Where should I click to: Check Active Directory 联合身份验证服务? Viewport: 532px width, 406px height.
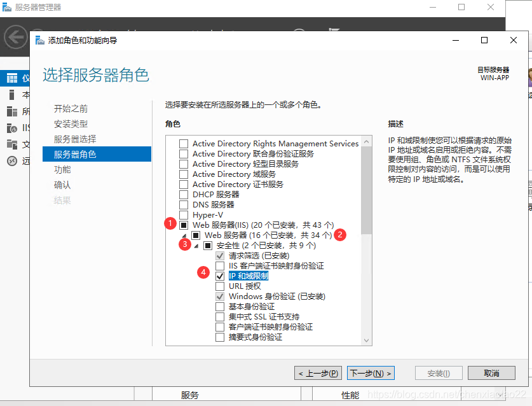(x=184, y=154)
